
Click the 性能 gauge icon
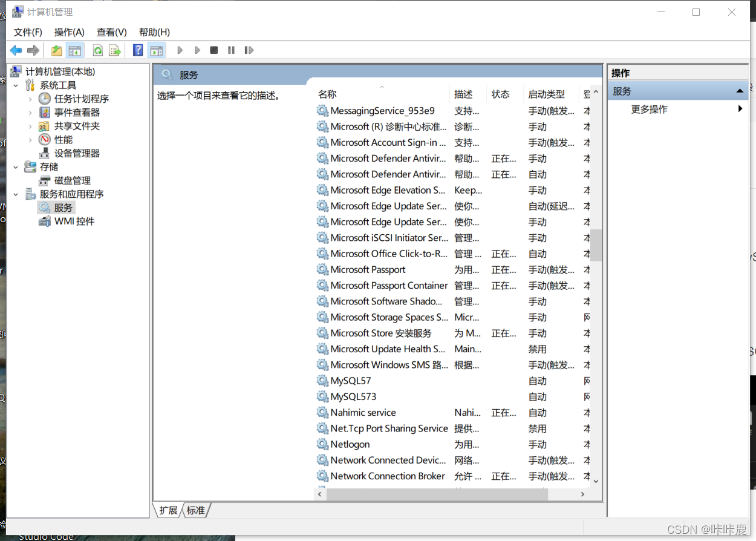(45, 140)
